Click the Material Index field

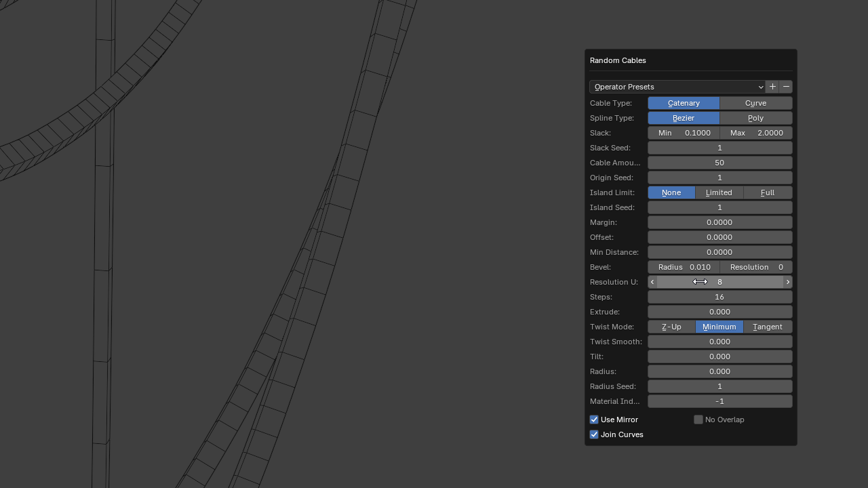click(x=719, y=401)
